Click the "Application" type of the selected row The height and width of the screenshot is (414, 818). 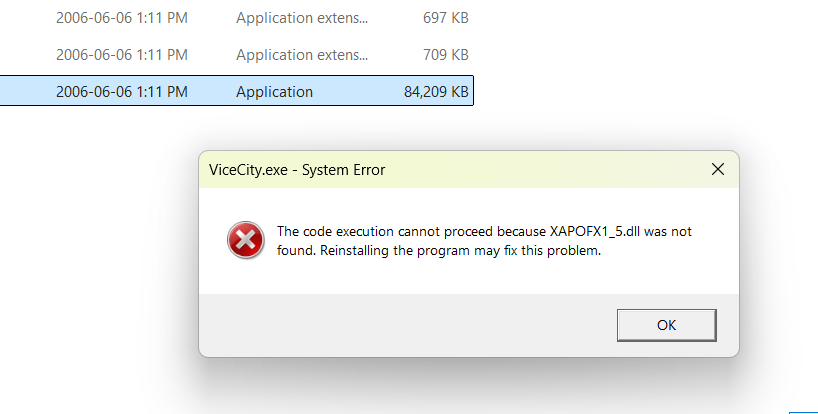click(274, 92)
